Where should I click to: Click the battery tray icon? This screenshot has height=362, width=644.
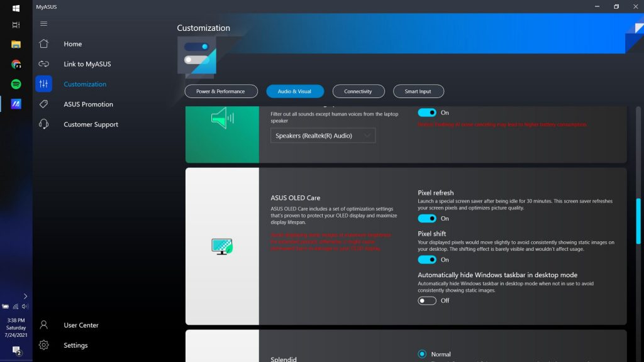click(6, 307)
